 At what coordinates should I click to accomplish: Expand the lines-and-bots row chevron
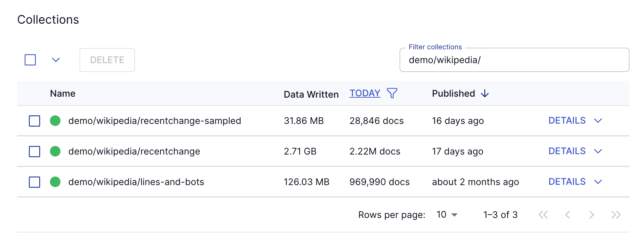(x=598, y=182)
